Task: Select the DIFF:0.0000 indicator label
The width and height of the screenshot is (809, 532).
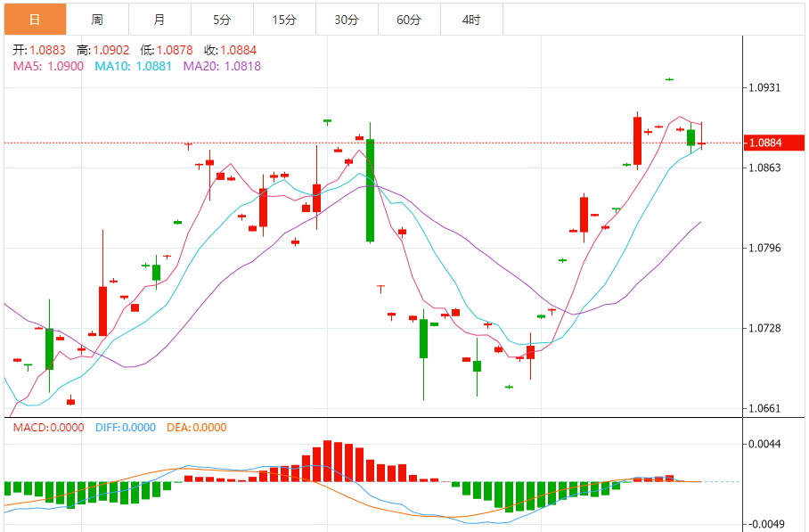Action: pos(126,427)
